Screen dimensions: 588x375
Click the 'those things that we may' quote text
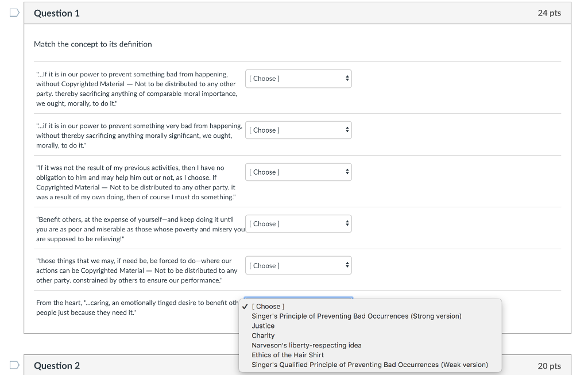(x=137, y=270)
